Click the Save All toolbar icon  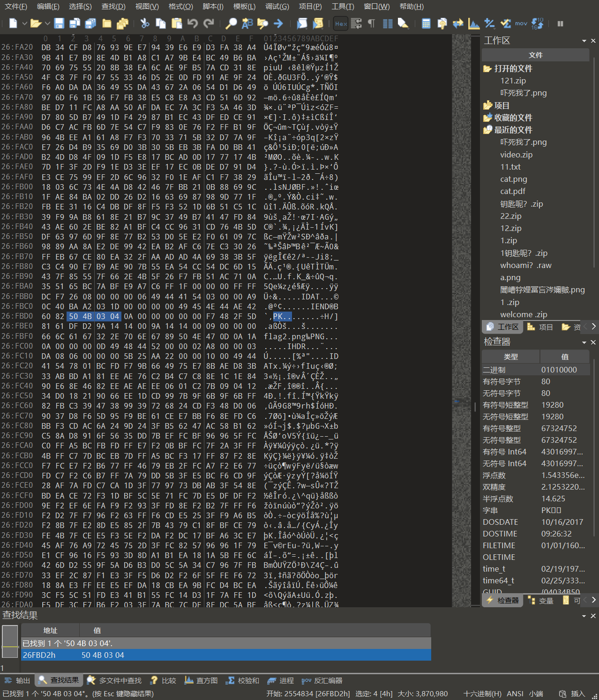(x=90, y=23)
